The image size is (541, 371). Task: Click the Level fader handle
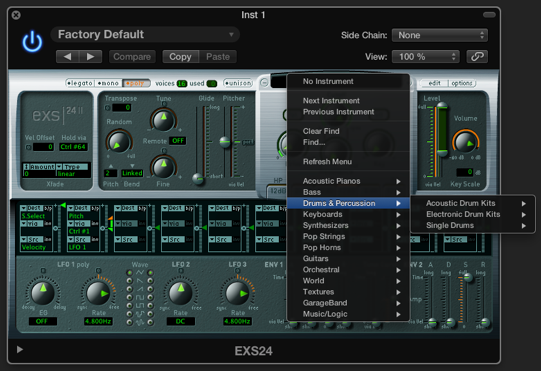tap(442, 106)
